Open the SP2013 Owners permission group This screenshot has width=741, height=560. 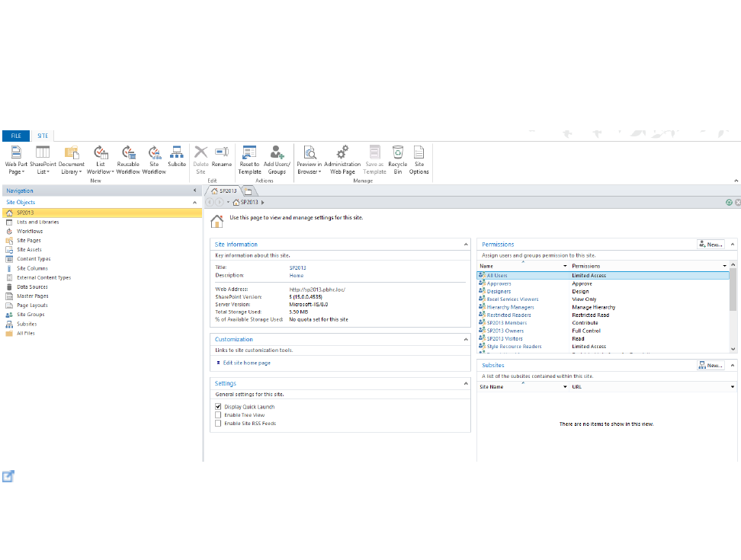pyautogui.click(x=505, y=331)
